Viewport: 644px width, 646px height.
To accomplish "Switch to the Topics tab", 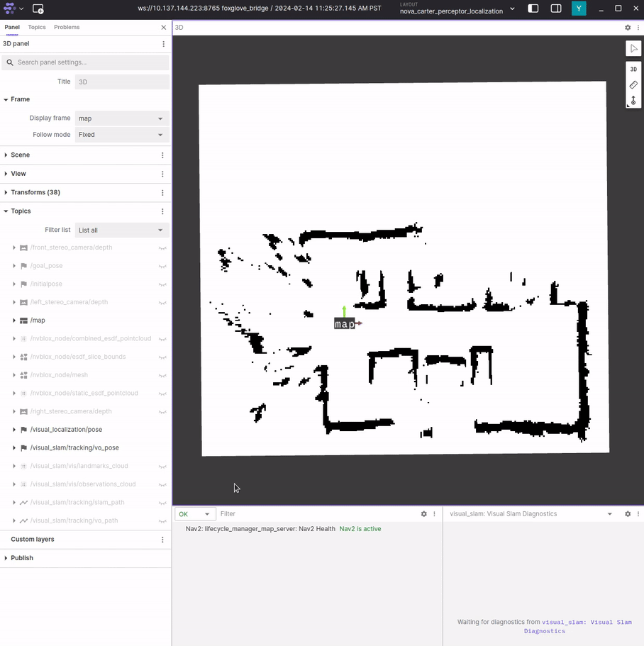I will click(x=37, y=27).
